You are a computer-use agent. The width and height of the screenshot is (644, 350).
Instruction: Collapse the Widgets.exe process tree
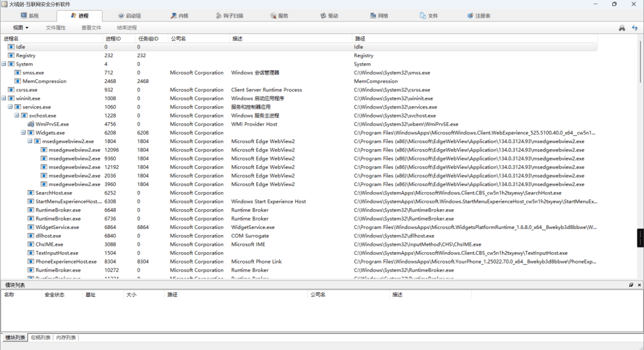coord(23,133)
